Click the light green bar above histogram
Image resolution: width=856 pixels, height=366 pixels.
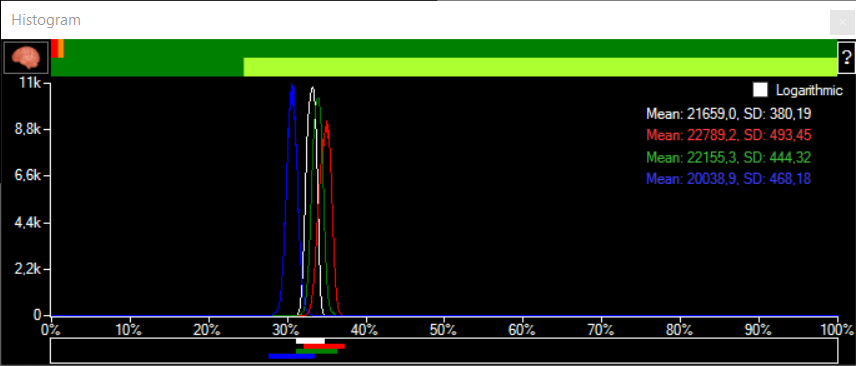click(540, 67)
